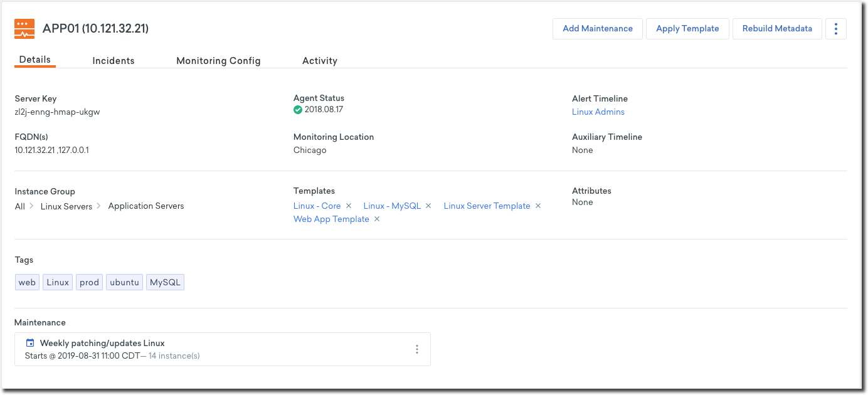Click the MySQL tag chip

click(x=165, y=283)
